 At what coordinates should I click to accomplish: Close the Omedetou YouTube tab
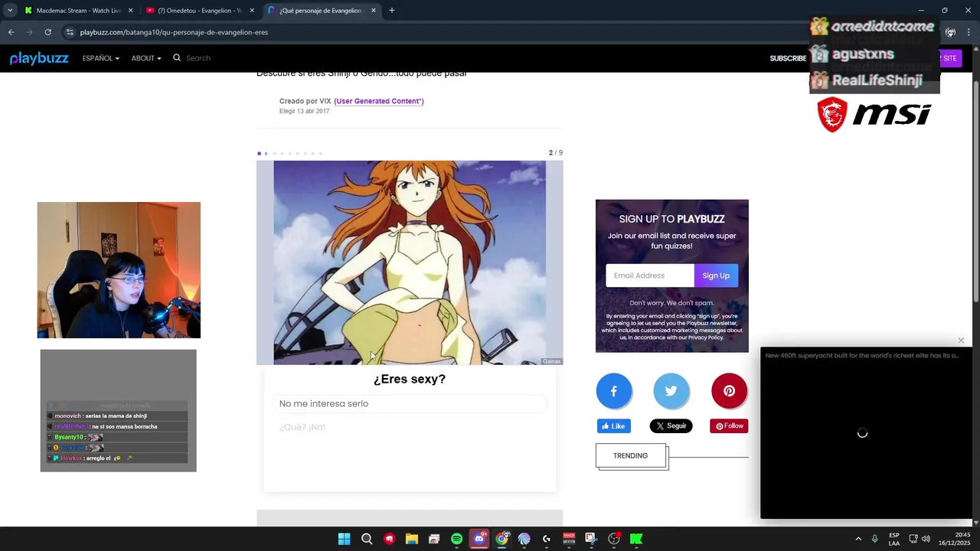pos(252,11)
